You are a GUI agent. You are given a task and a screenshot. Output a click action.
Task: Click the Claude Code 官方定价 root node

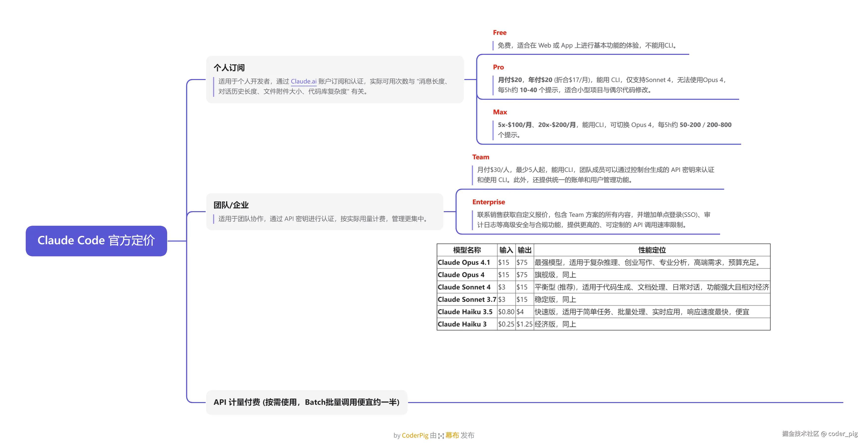pos(96,241)
